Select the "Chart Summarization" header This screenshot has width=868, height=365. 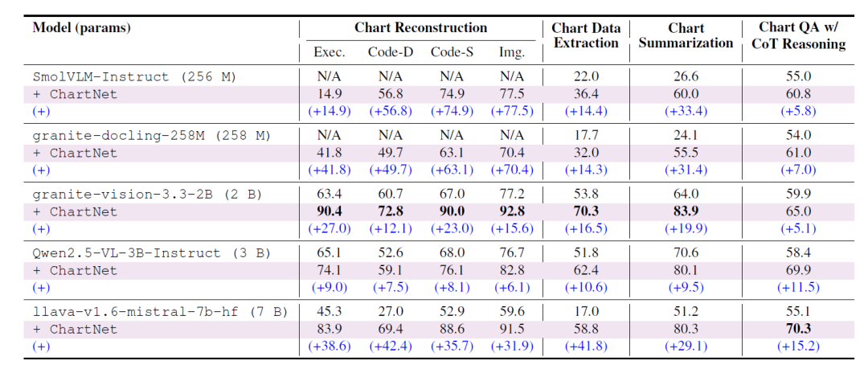point(686,35)
